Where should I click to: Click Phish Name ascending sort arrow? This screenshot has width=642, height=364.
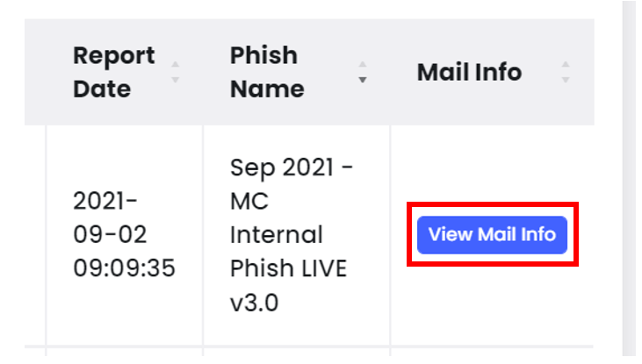point(363,65)
